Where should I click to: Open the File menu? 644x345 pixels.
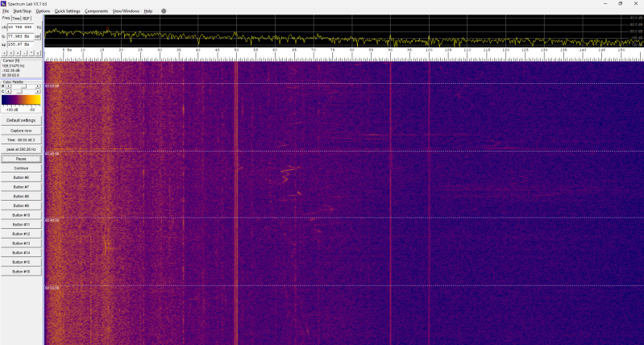point(6,11)
